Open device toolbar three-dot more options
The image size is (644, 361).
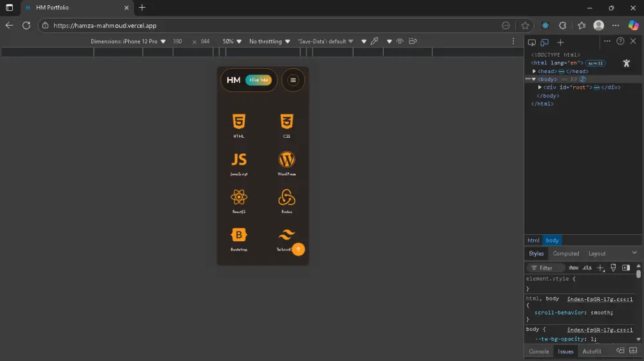[513, 41]
